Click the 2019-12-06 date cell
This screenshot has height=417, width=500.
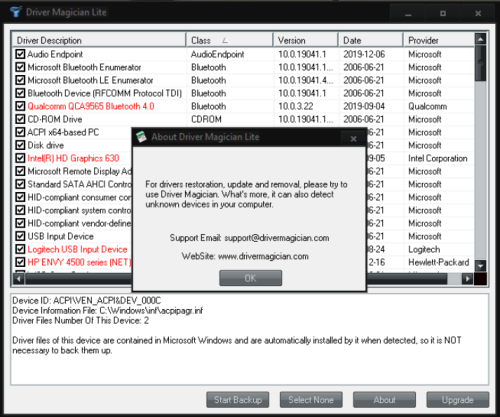pos(364,54)
